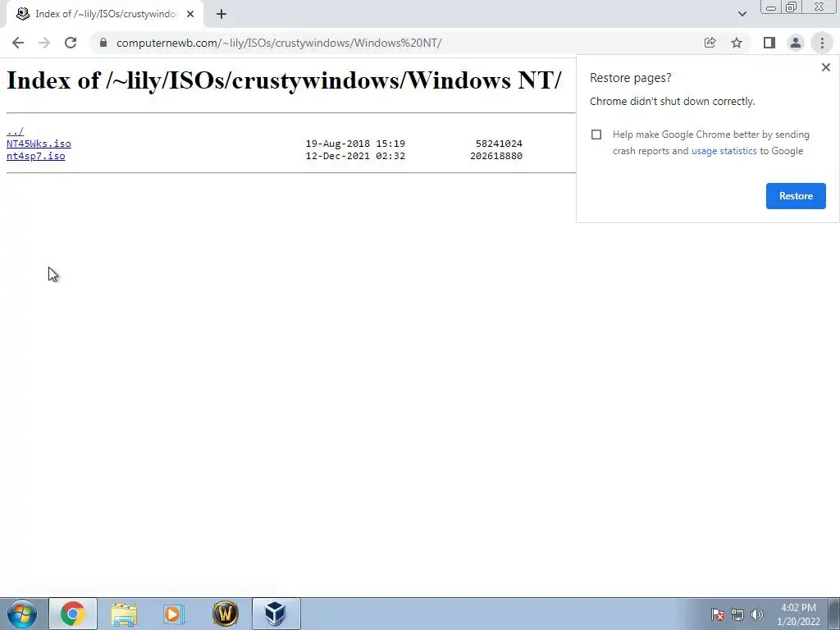The width and height of the screenshot is (840, 630).
Task: Focus the address bar URL
Action: (x=279, y=43)
